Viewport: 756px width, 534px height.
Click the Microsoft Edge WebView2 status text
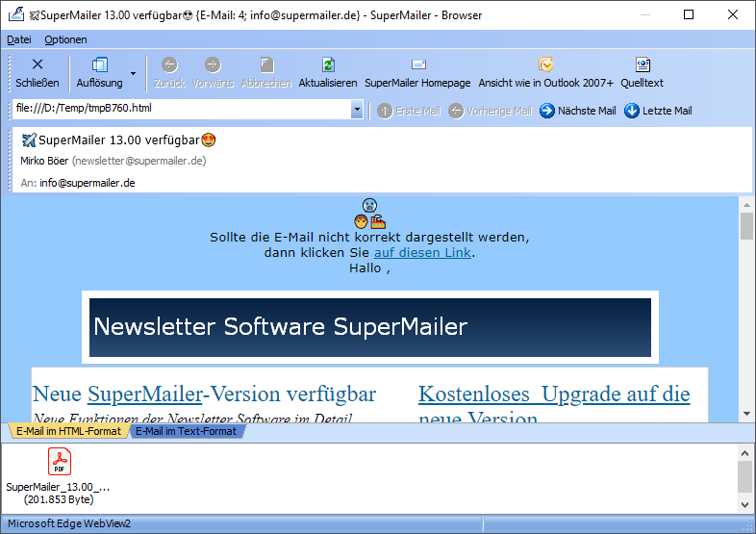(x=69, y=523)
